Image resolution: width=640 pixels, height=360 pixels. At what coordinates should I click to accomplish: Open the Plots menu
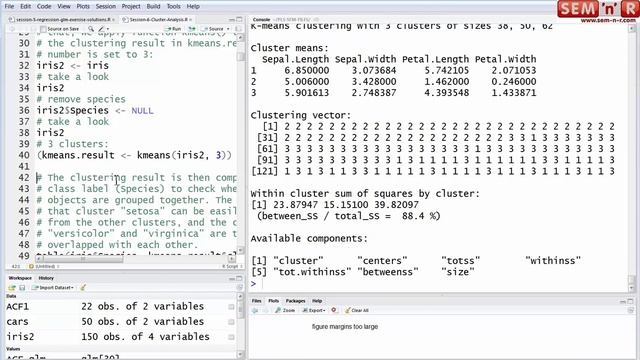coord(83,7)
